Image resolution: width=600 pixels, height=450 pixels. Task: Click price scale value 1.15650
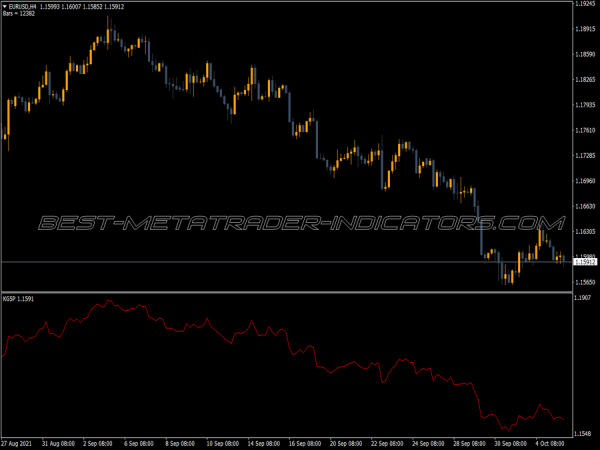[x=585, y=282]
